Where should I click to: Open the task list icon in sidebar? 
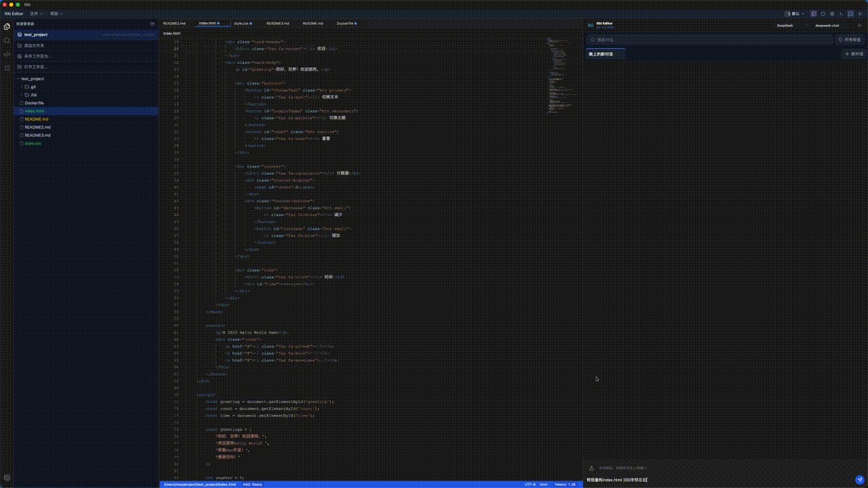[7, 68]
